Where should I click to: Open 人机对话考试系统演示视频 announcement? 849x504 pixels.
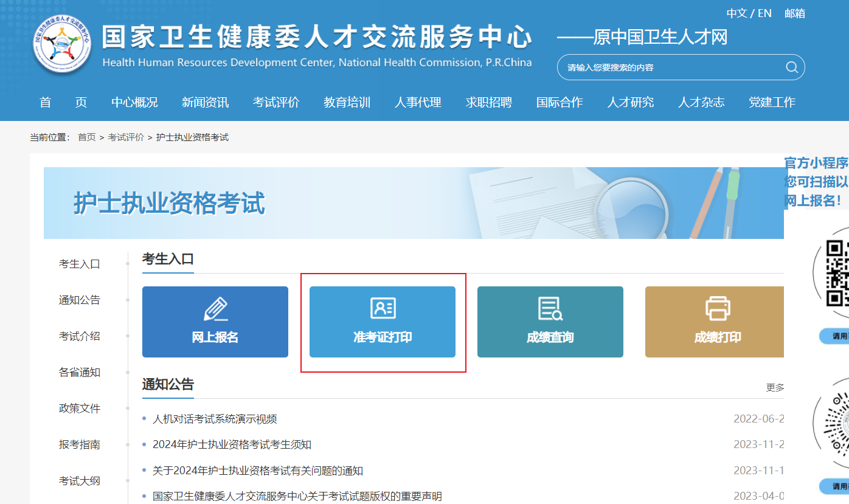pos(215,419)
